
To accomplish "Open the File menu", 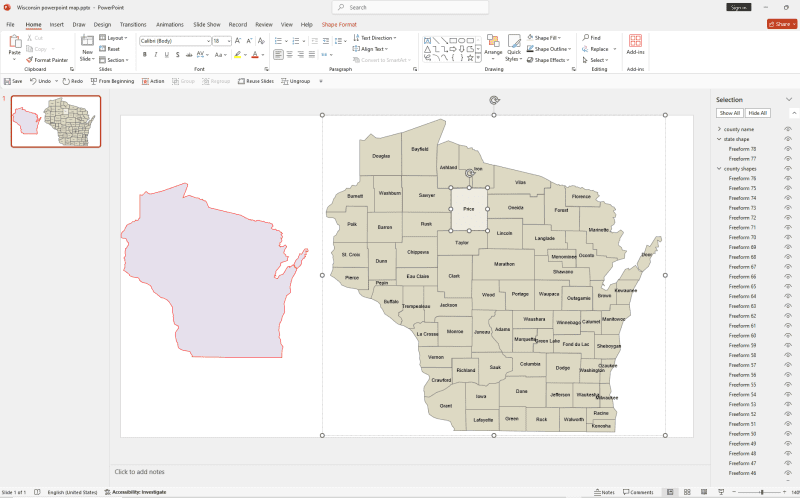I will pyautogui.click(x=10, y=24).
